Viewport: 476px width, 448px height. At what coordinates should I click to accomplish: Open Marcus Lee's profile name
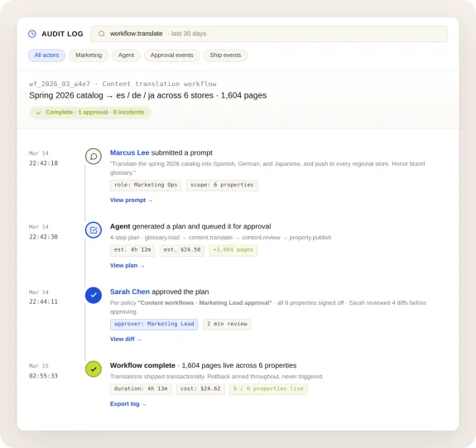[x=130, y=152]
